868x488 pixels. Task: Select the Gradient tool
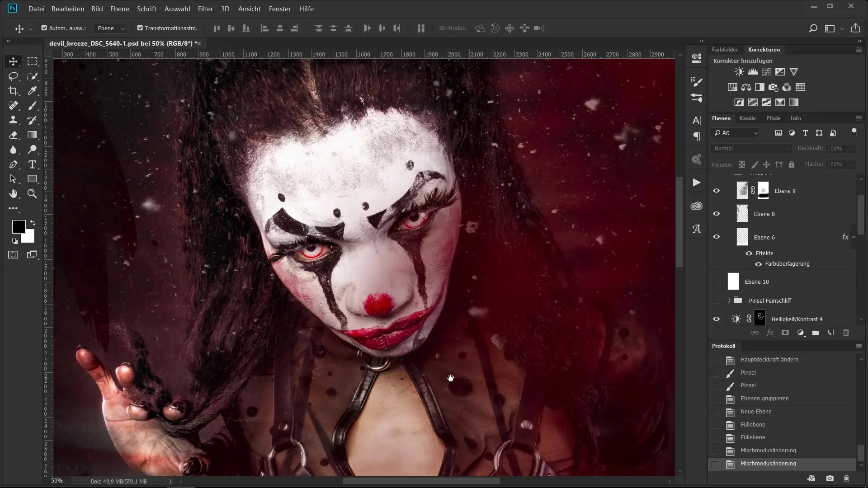(32, 135)
